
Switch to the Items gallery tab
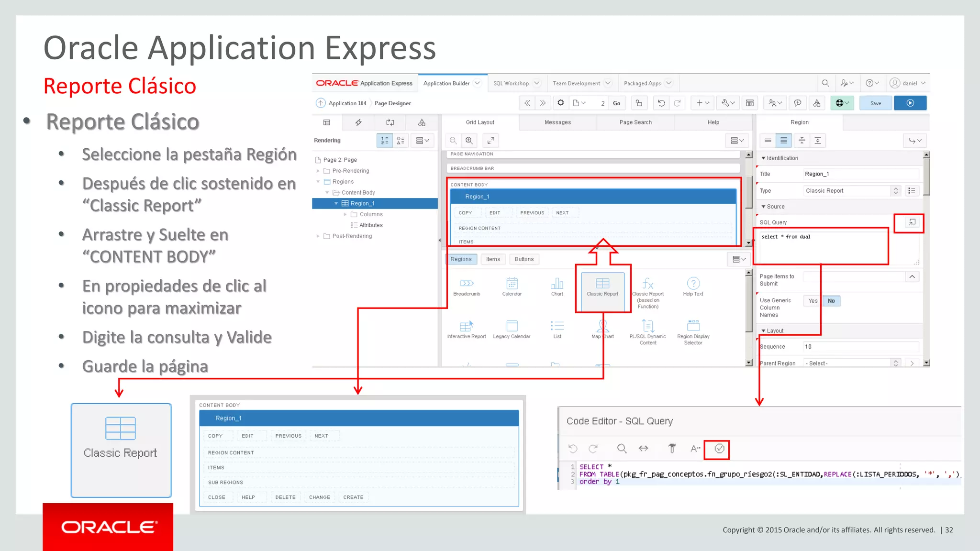click(493, 259)
